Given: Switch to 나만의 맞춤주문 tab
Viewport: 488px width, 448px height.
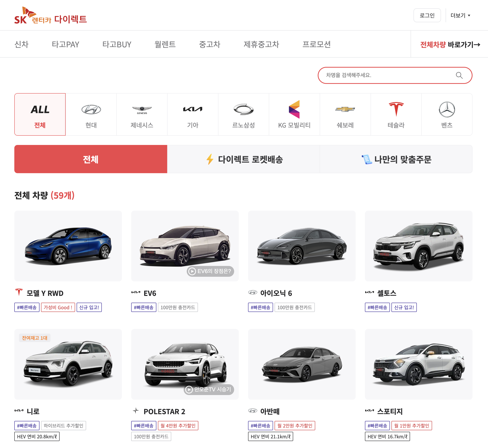Looking at the screenshot, I should pos(396,159).
